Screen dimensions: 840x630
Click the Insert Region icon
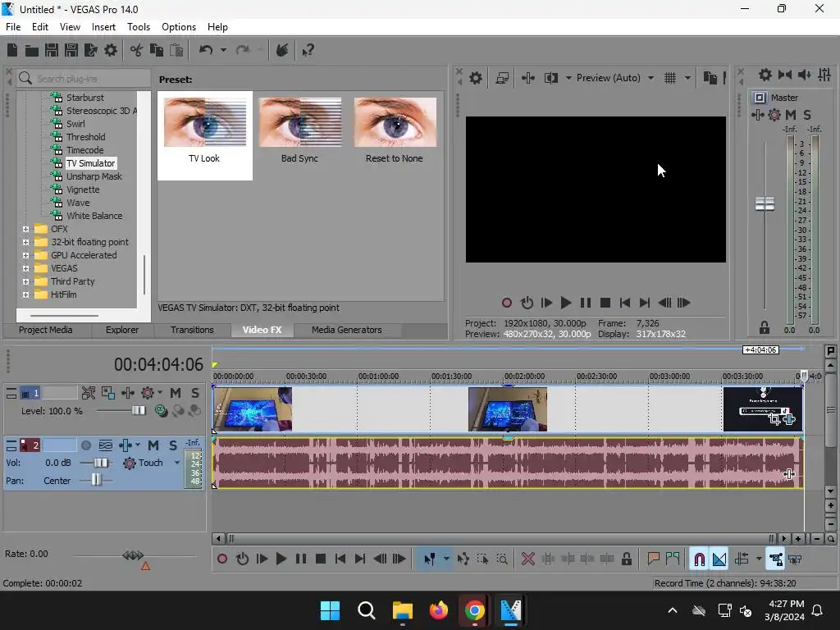click(673, 559)
